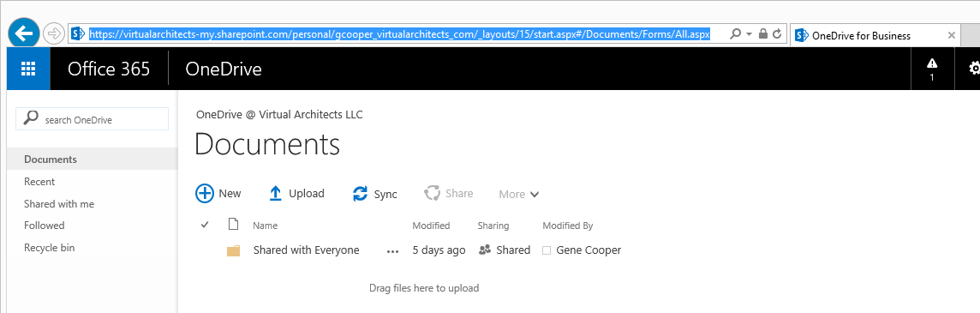Click the Sync button
The height and width of the screenshot is (313, 980).
point(375,194)
